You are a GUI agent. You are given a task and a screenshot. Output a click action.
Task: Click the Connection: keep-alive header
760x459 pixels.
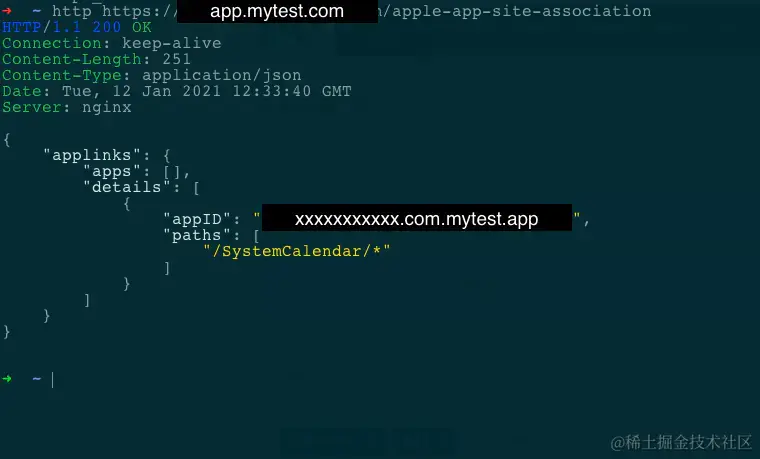pos(111,43)
